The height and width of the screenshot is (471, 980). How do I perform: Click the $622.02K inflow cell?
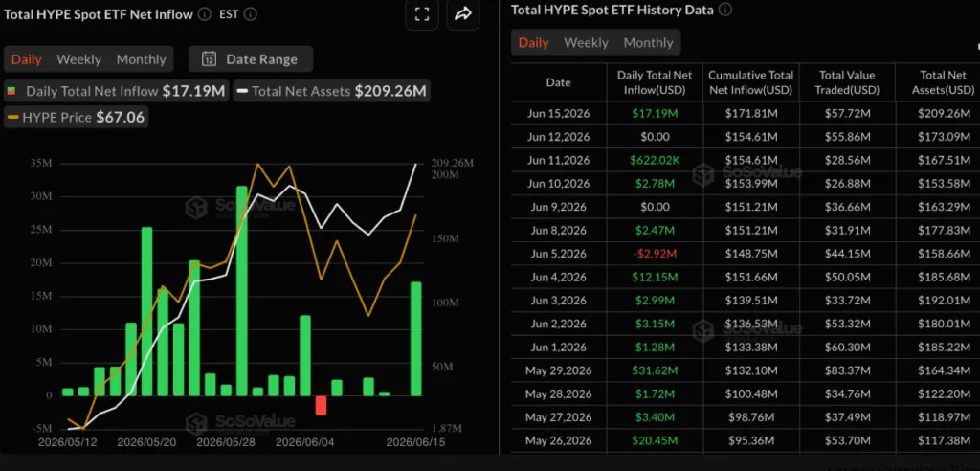click(x=655, y=160)
